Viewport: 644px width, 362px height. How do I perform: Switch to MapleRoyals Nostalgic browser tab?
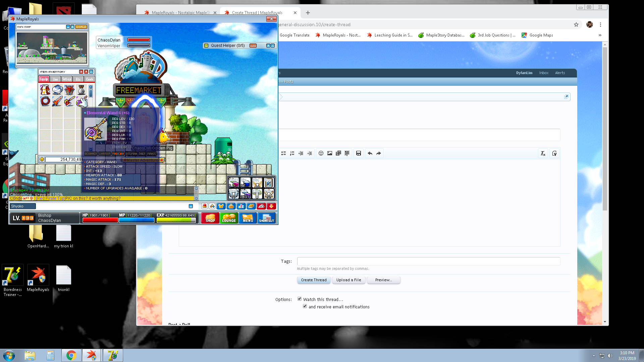click(x=180, y=13)
